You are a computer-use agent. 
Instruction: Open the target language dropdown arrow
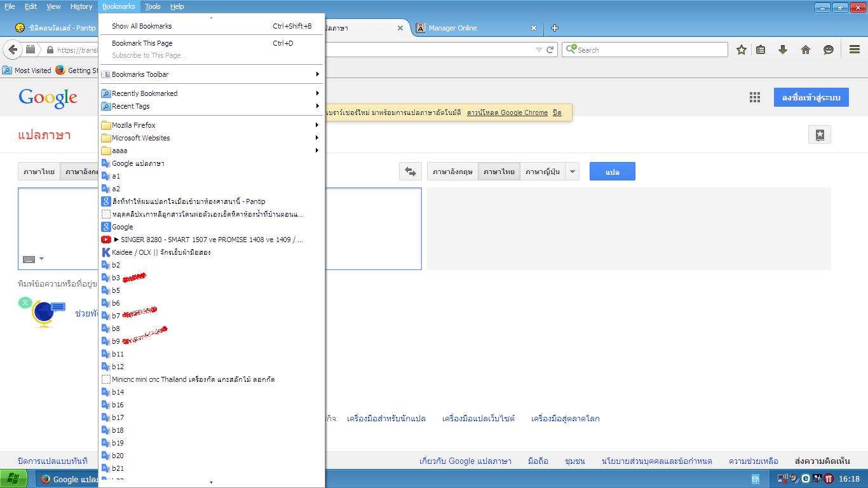click(573, 172)
